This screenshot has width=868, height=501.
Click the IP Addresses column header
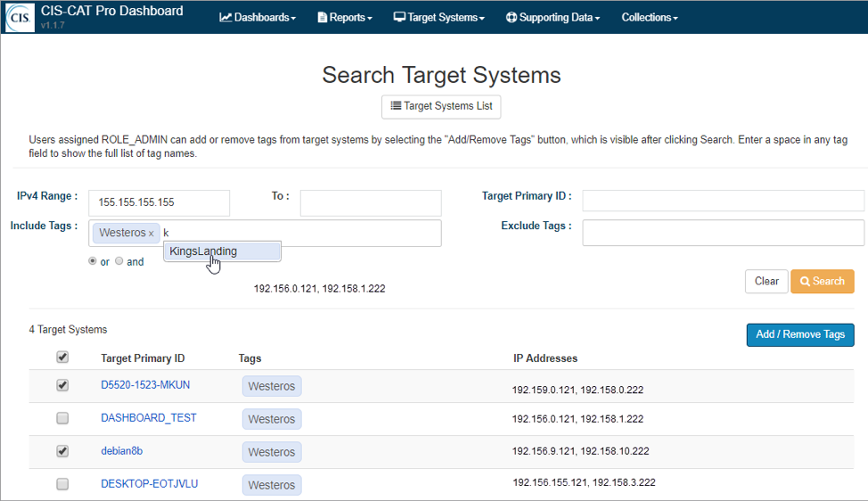coord(545,358)
